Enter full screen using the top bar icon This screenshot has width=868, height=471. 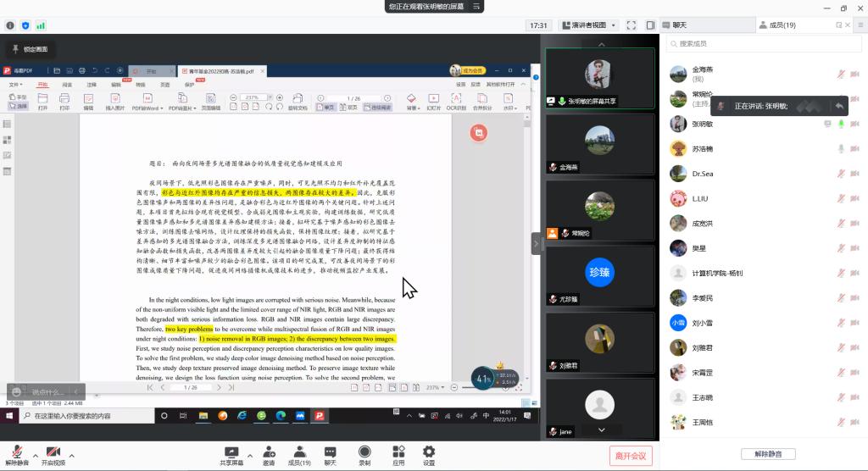click(x=630, y=25)
